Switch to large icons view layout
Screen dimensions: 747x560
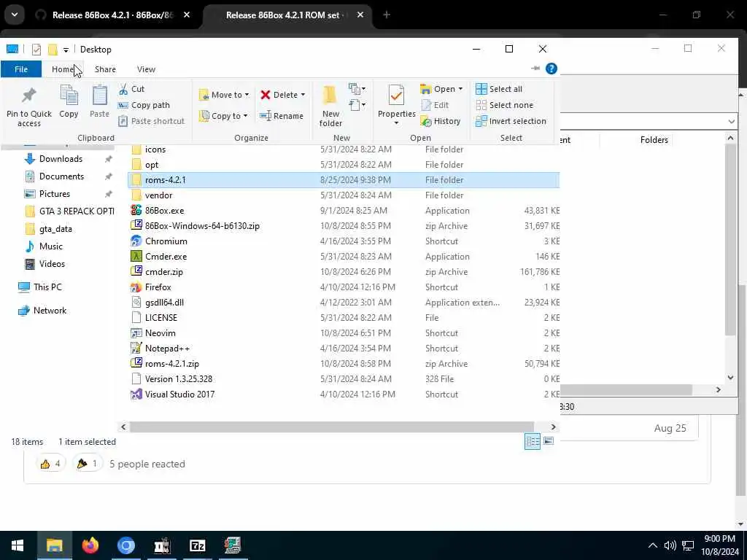[x=549, y=441]
